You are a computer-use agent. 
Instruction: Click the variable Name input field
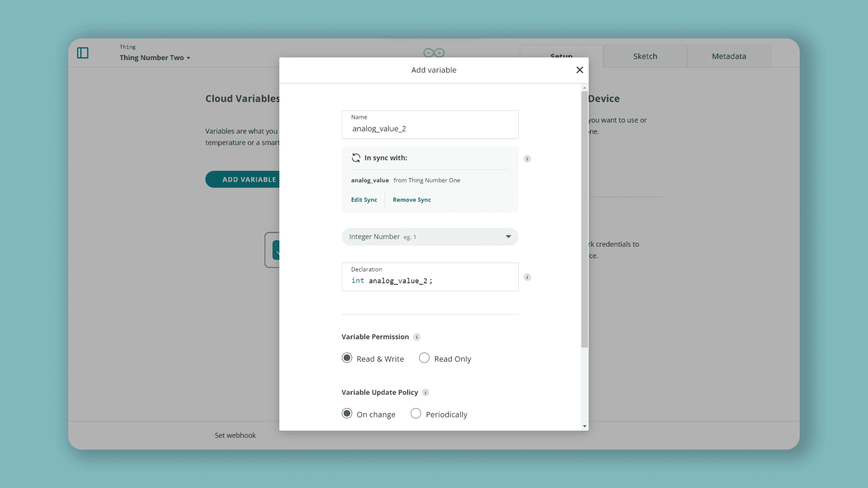pos(429,129)
